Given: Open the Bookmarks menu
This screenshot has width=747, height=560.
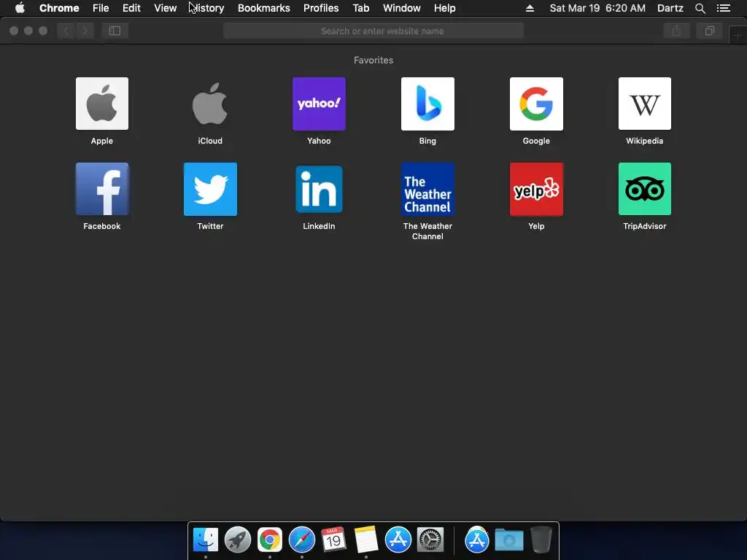Looking at the screenshot, I should 264,8.
